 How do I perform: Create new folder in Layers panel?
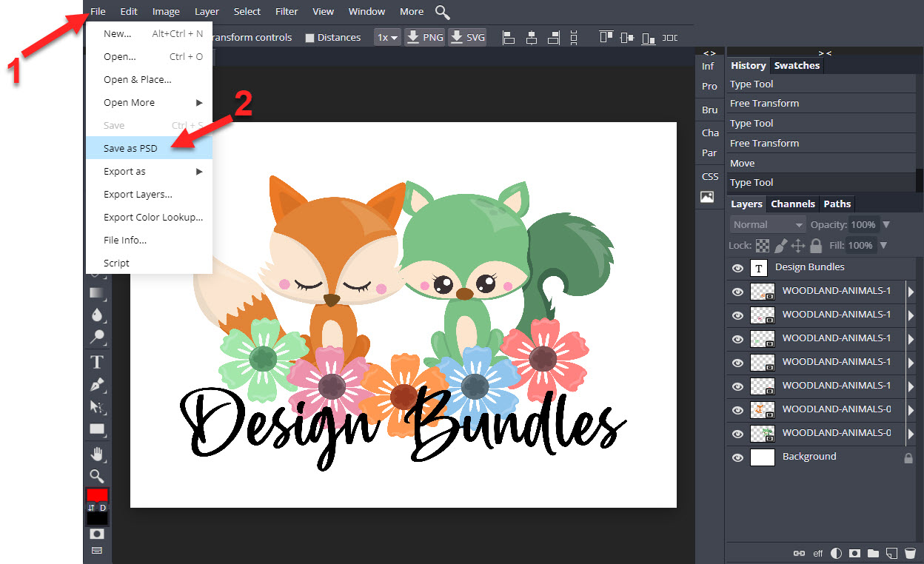click(874, 553)
